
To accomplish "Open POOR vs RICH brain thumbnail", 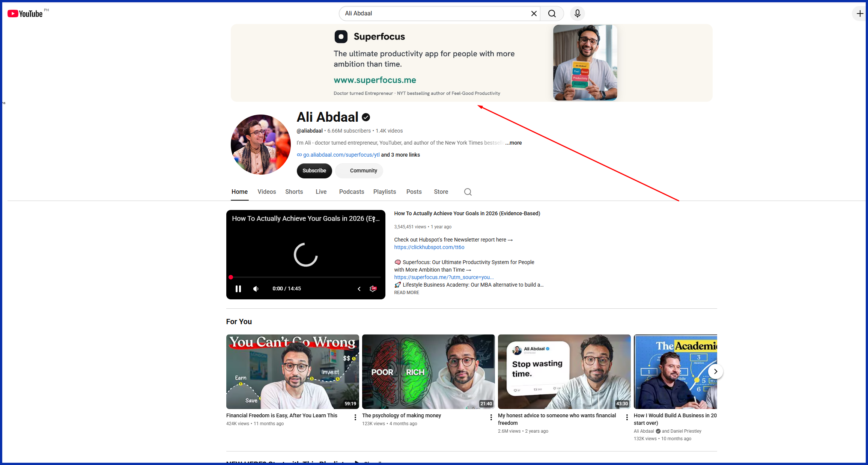I will pos(428,371).
